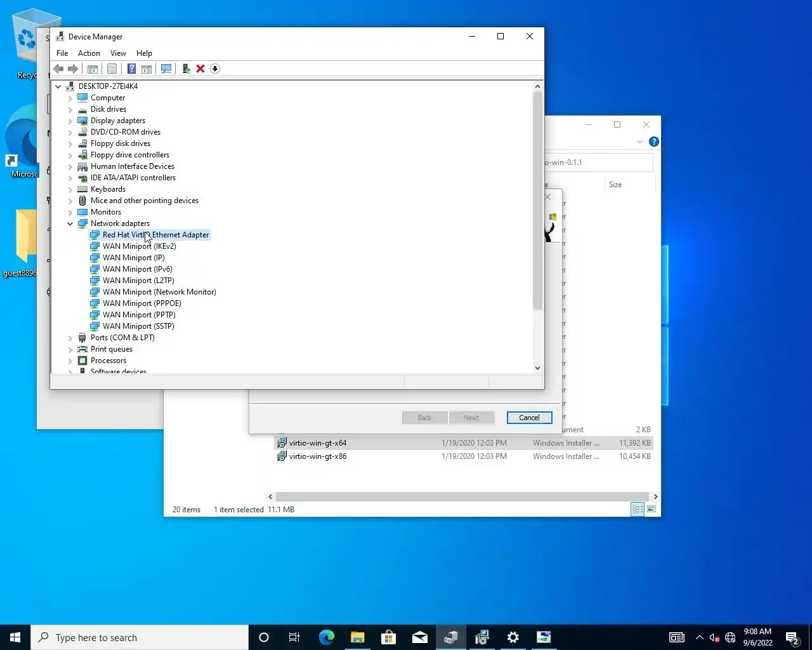
Task: Open Task View from the taskbar
Action: tap(294, 637)
